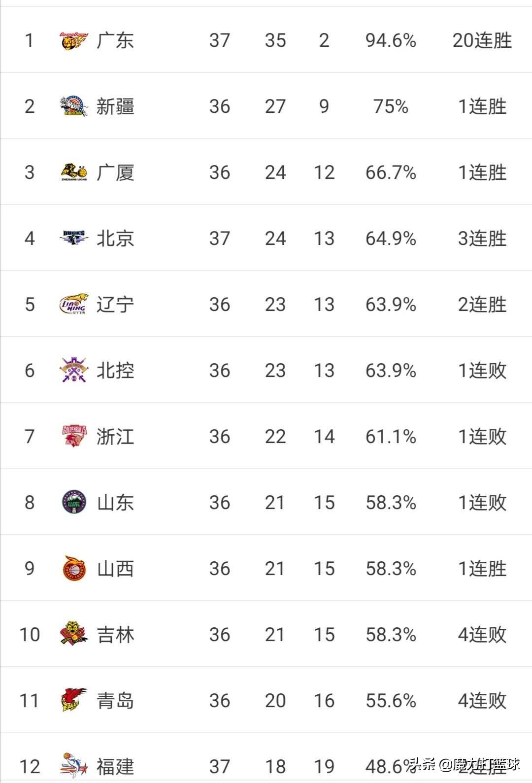Click the Guangdong team tiger logo
The height and width of the screenshot is (783, 532).
pyautogui.click(x=74, y=41)
